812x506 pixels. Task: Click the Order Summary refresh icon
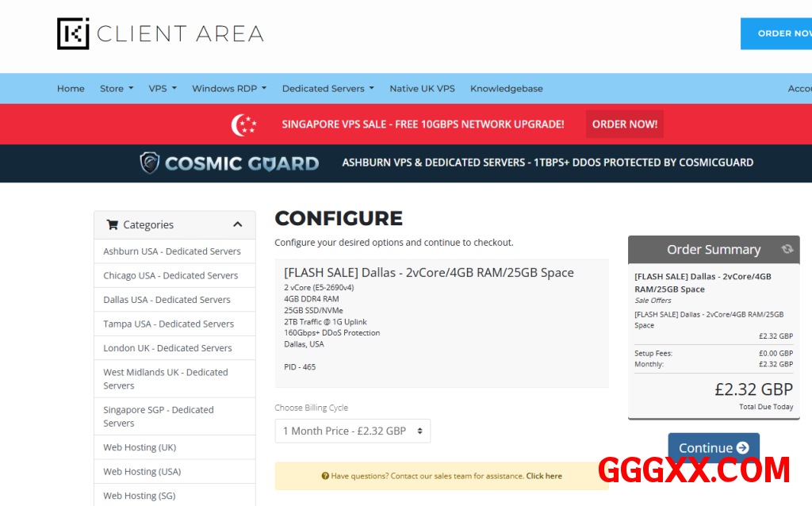787,249
